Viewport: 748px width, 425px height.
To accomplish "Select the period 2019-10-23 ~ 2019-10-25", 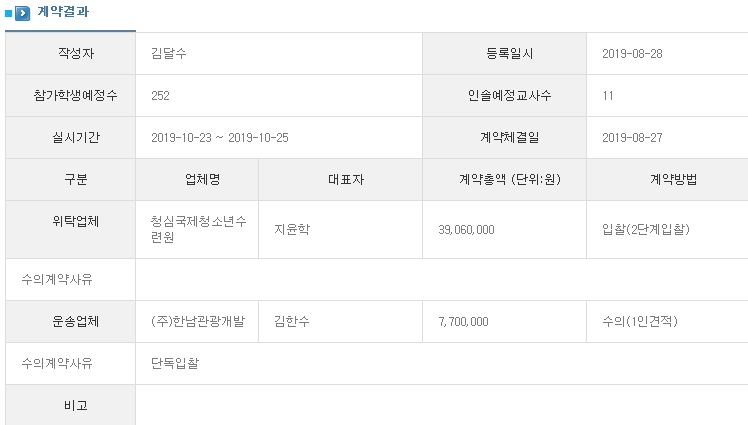I will coord(219,138).
